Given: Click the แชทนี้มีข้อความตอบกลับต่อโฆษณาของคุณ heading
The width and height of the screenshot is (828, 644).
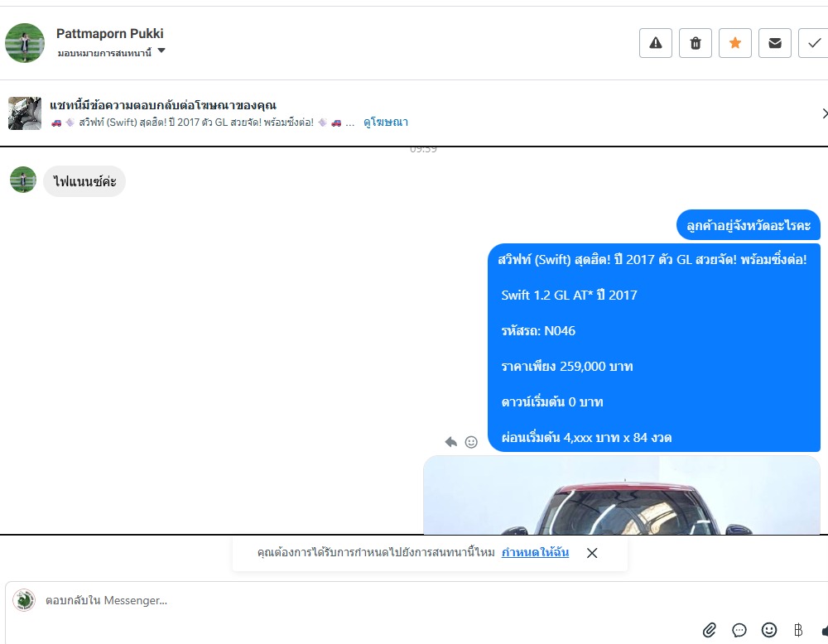Looking at the screenshot, I should tap(163, 105).
